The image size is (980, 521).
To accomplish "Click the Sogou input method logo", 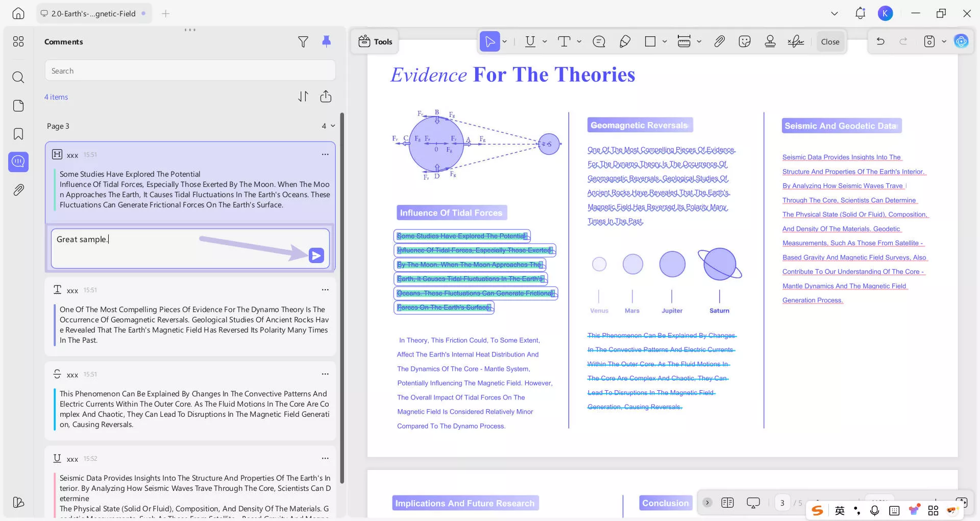I will 818,510.
